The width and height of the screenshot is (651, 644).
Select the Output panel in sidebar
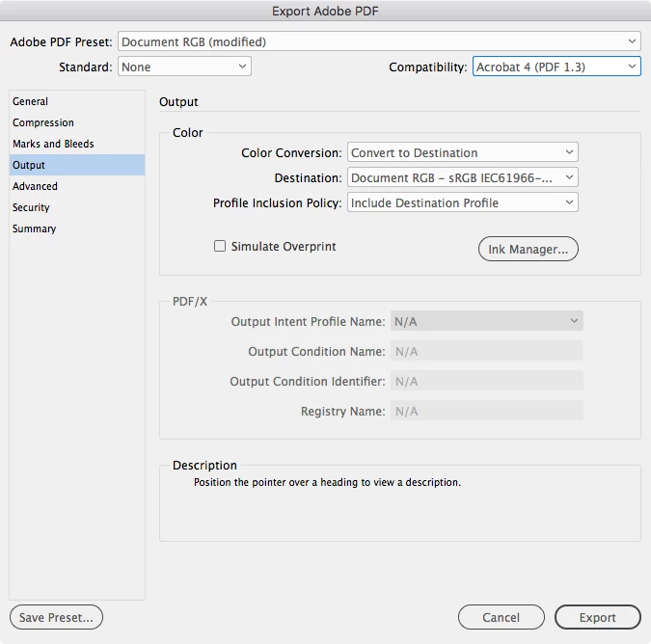pos(77,165)
